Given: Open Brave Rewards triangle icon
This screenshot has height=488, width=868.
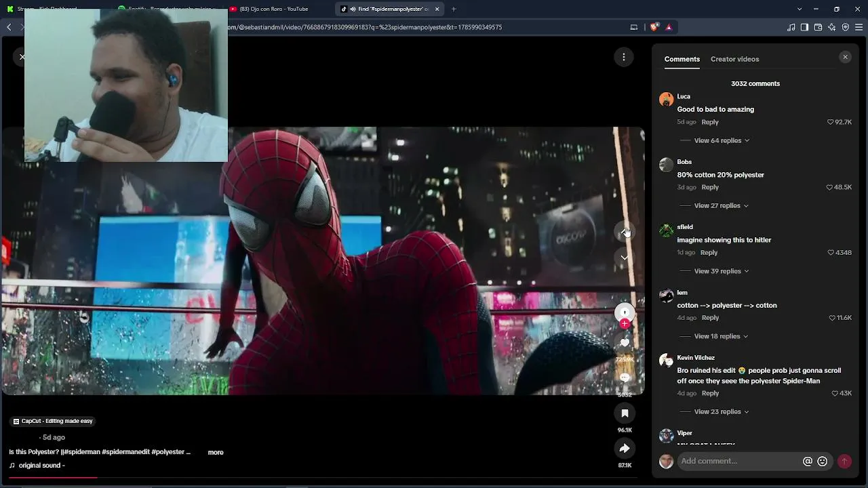Looking at the screenshot, I should [x=669, y=27].
